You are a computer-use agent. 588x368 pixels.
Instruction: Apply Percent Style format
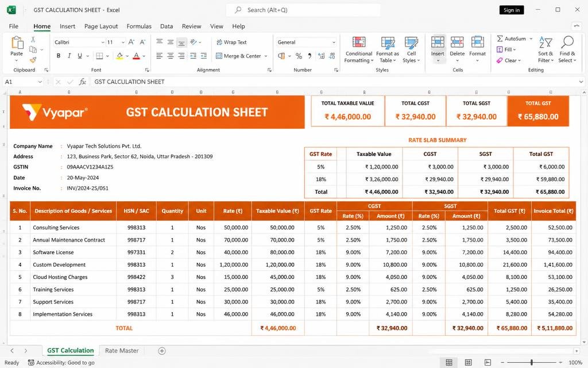coord(299,56)
